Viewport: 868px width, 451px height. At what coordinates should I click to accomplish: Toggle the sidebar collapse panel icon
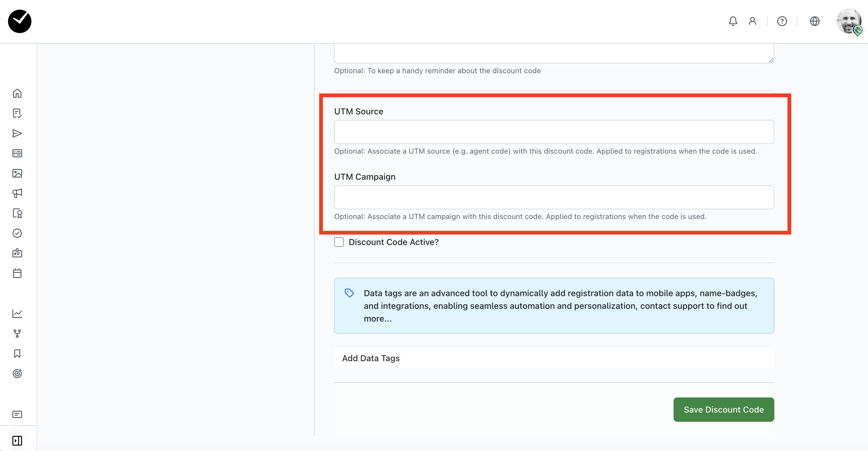17,440
